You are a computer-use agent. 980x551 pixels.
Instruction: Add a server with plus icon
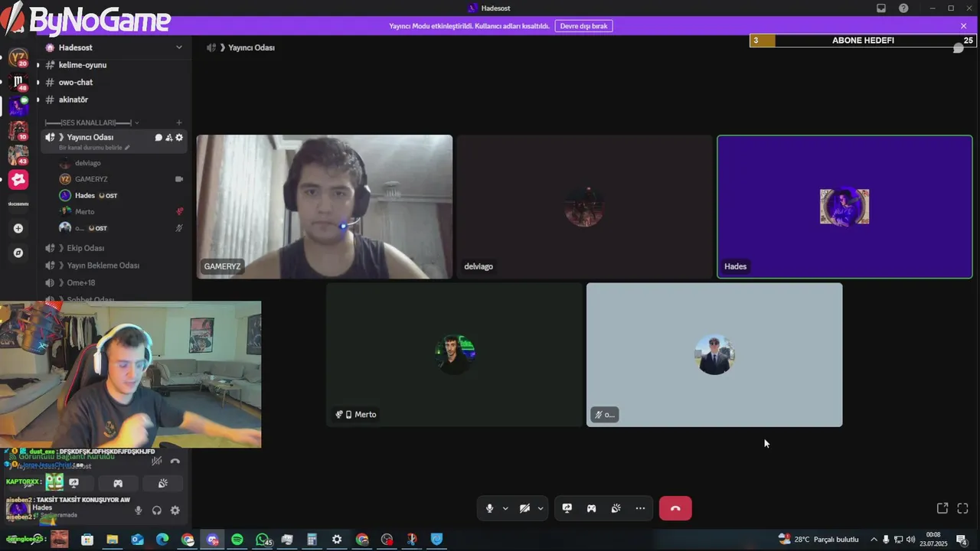click(x=18, y=228)
